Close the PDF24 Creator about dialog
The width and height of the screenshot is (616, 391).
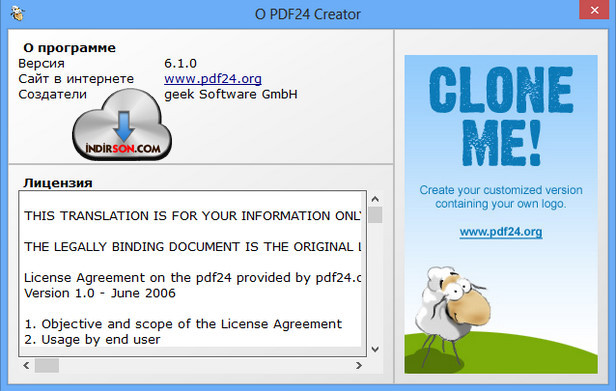pyautogui.click(x=594, y=10)
